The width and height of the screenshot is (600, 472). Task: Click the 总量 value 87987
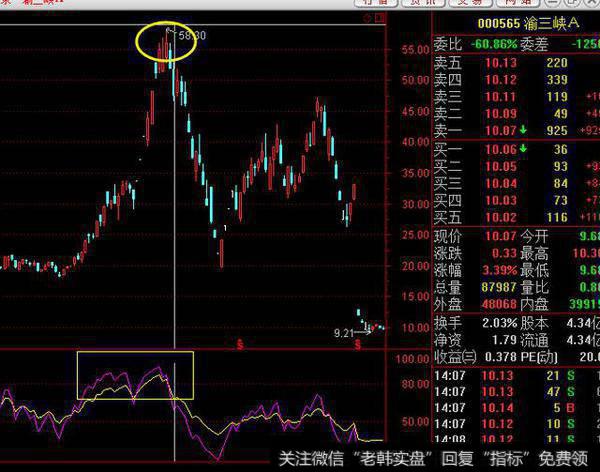click(499, 287)
